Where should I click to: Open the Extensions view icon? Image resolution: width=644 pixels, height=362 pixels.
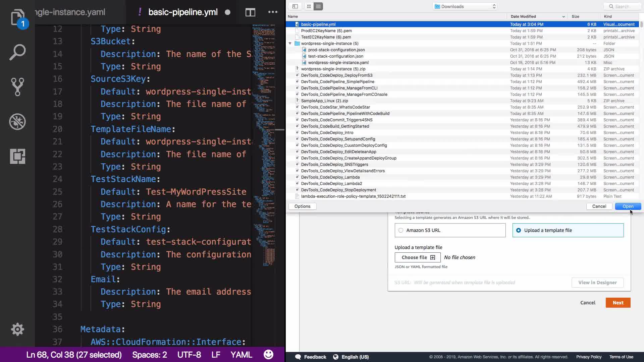coord(17,156)
